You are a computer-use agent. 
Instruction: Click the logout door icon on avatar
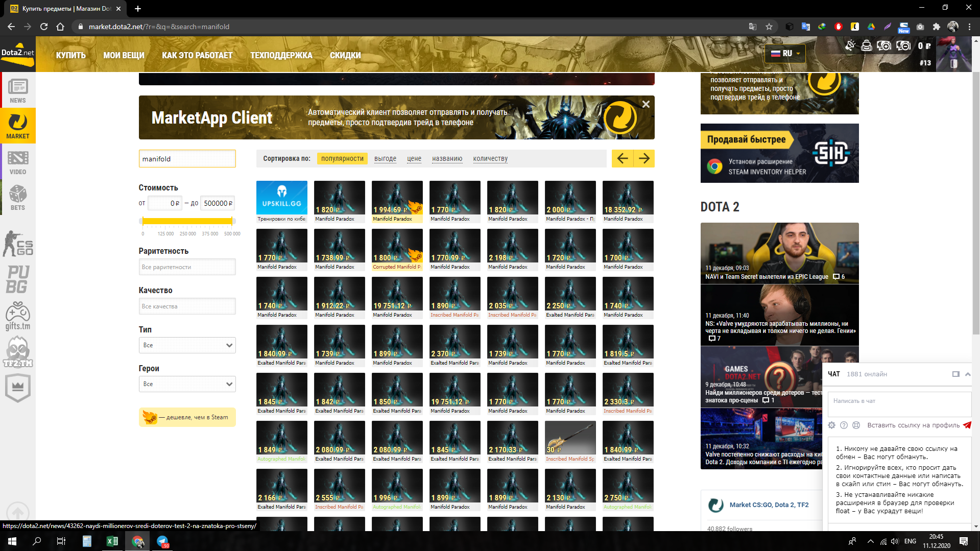[x=953, y=63]
